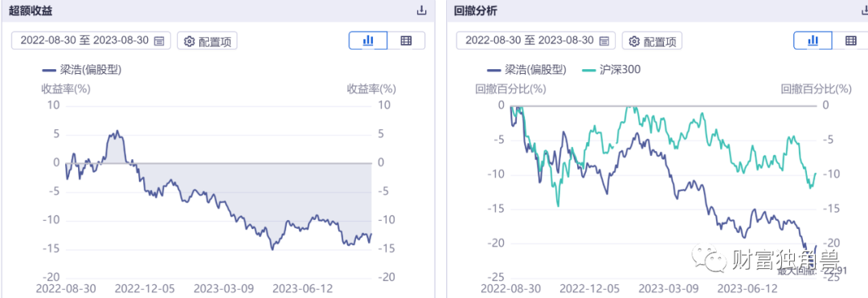Switch 超额收益 panel to chart view
Viewport: 868px width, 298px height.
tap(367, 40)
